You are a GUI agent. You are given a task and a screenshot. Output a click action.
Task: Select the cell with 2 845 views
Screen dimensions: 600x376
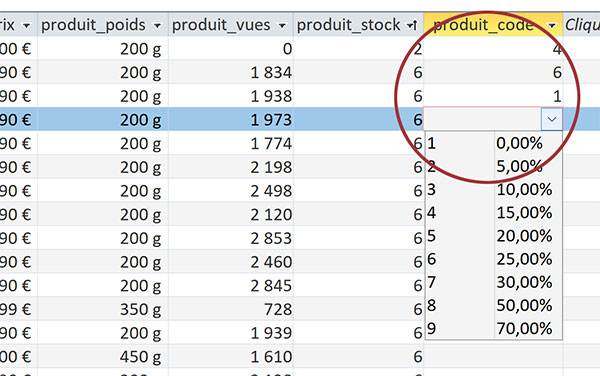pos(231,286)
